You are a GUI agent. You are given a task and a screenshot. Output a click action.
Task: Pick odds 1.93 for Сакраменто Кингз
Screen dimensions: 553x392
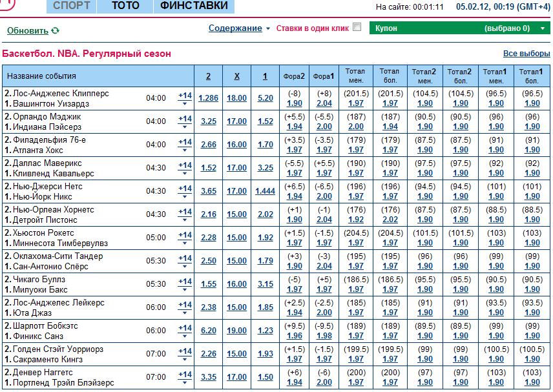[x=266, y=354]
